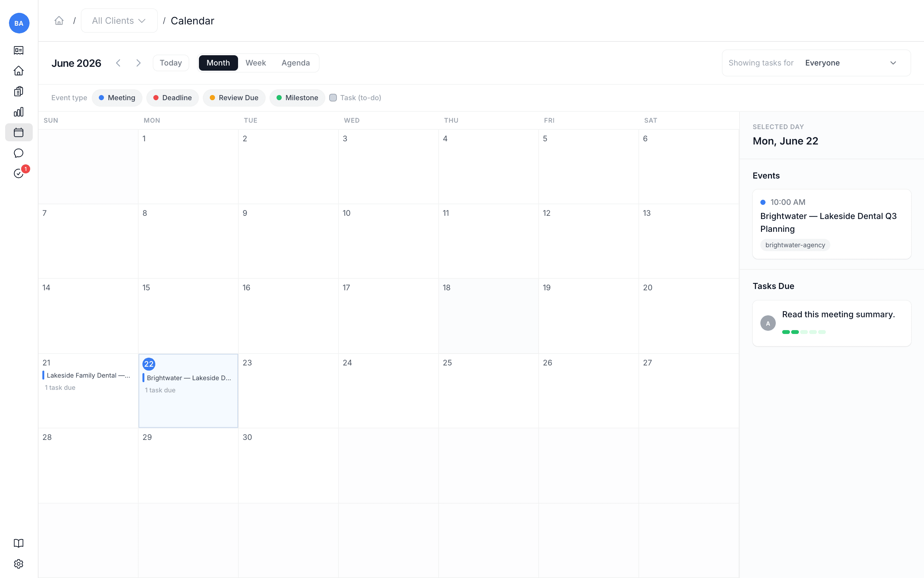Screen dimensions: 924x578
Task: Open the All Clients dropdown
Action: coord(119,21)
